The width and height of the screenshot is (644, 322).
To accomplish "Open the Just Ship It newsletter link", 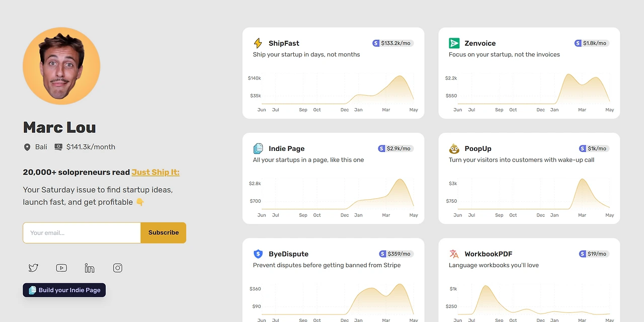I will point(155,172).
